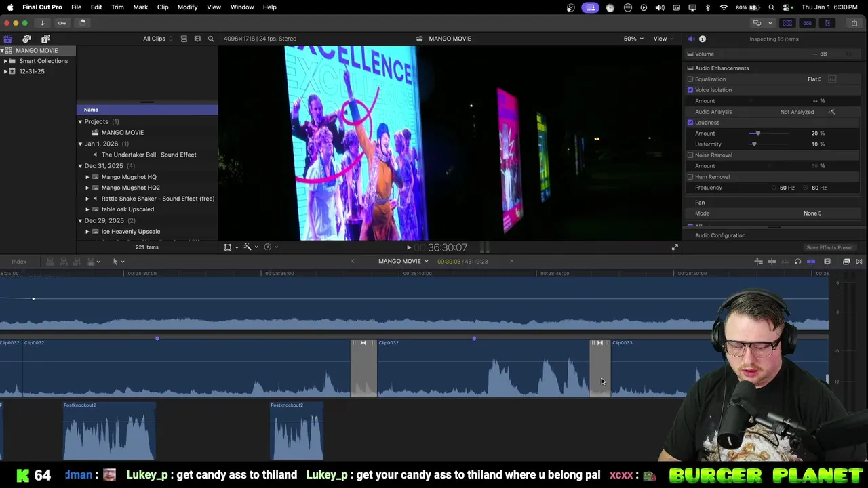Screen dimensions: 868x488
Task: Click Save Effects Preset button
Action: (x=829, y=248)
